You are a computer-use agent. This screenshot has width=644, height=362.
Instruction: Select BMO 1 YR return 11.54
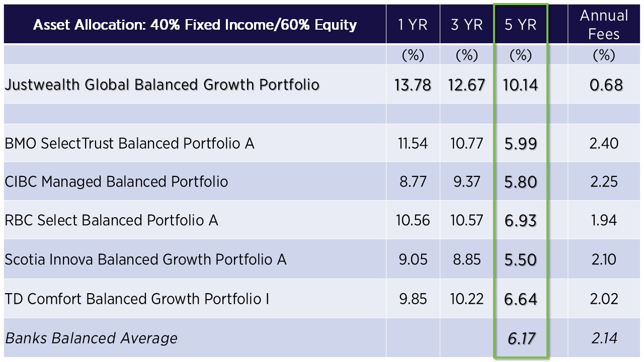(x=413, y=143)
